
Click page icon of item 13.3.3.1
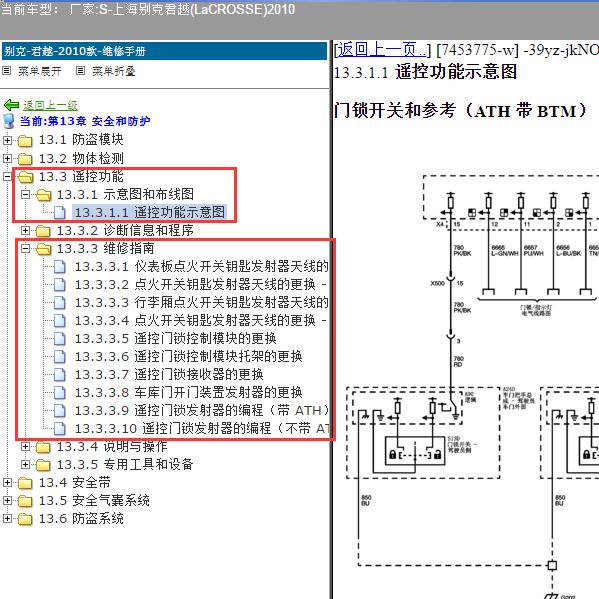[x=60, y=267]
